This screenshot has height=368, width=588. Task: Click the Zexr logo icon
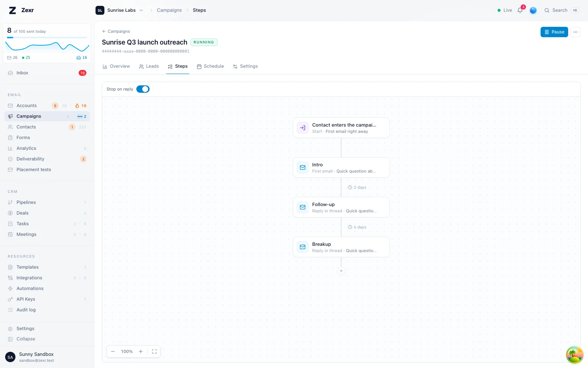pos(12,10)
